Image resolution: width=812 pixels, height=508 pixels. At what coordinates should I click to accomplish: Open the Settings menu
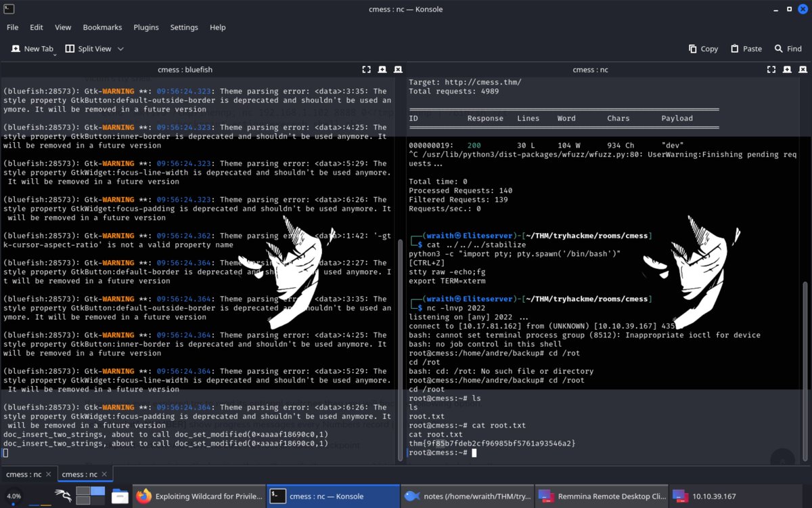[x=184, y=27]
